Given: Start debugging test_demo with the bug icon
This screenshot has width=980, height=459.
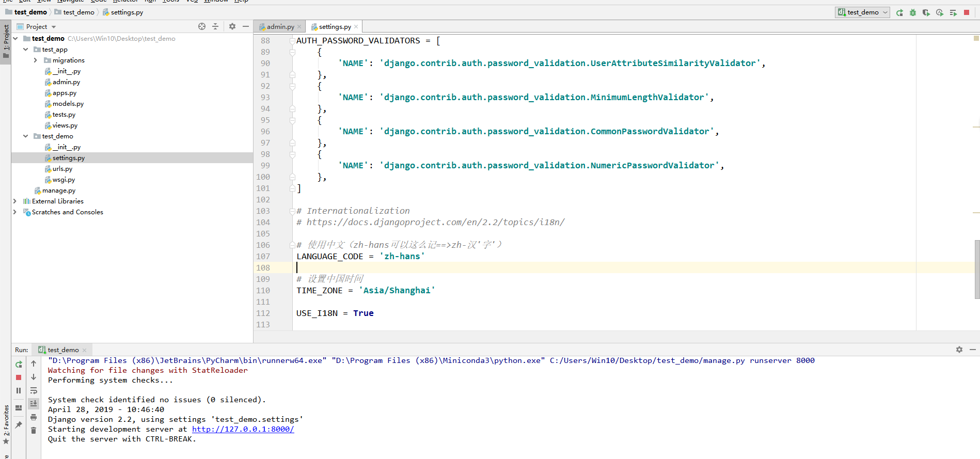Looking at the screenshot, I should pyautogui.click(x=913, y=12).
